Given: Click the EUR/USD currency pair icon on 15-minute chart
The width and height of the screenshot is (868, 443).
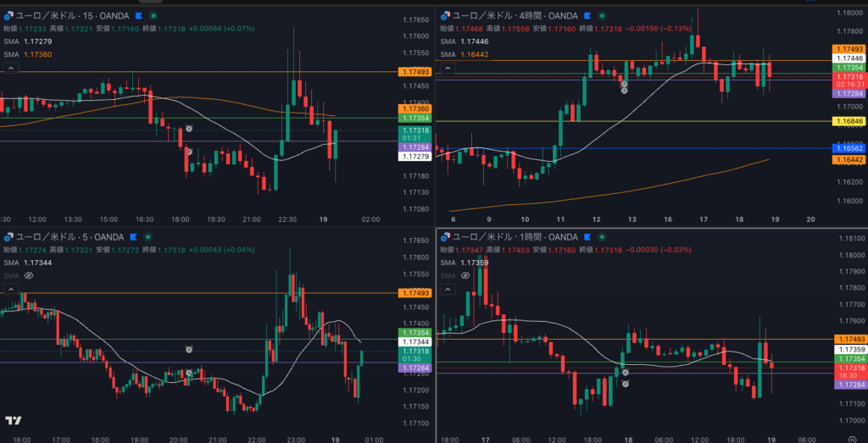Looking at the screenshot, I should (x=7, y=16).
